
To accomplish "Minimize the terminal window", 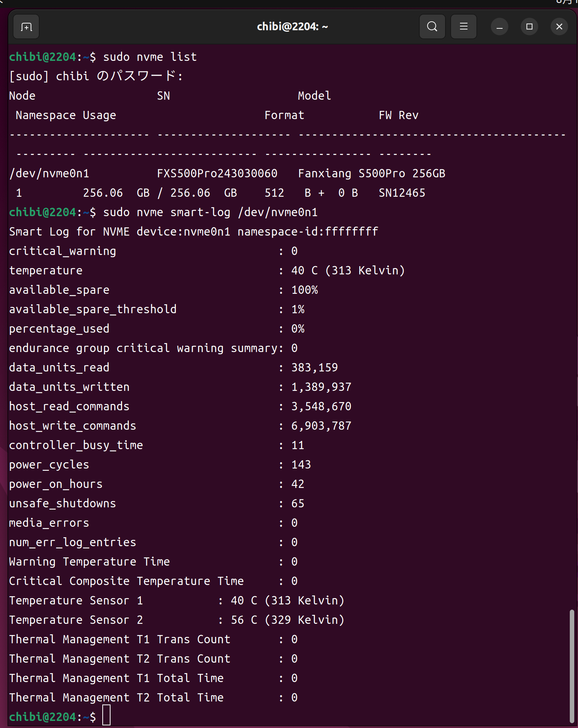I will [499, 27].
